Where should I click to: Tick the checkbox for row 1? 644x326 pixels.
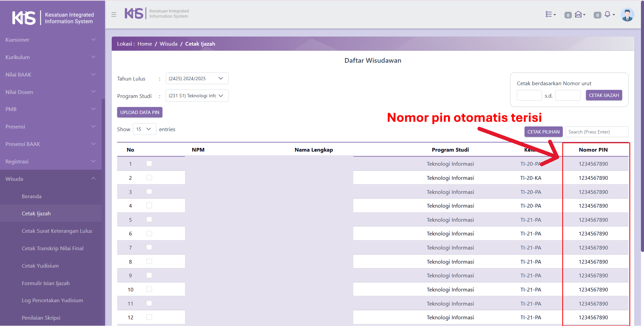[149, 164]
